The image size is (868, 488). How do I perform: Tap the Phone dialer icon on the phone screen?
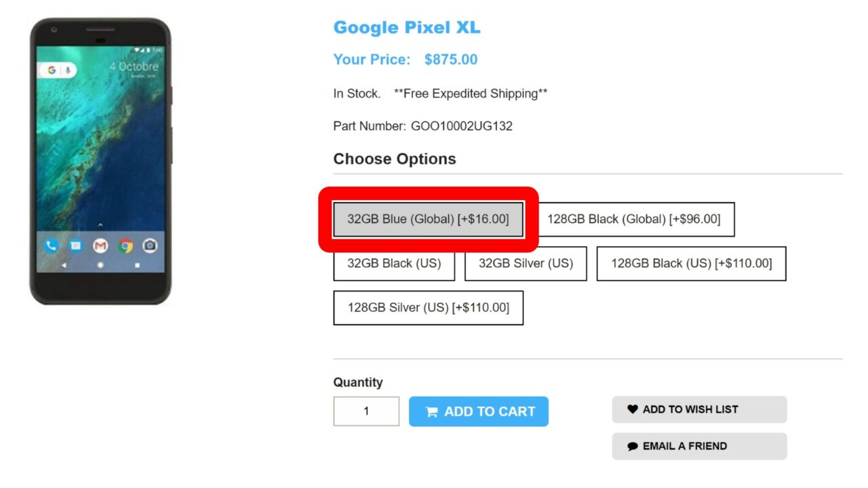[x=51, y=245]
